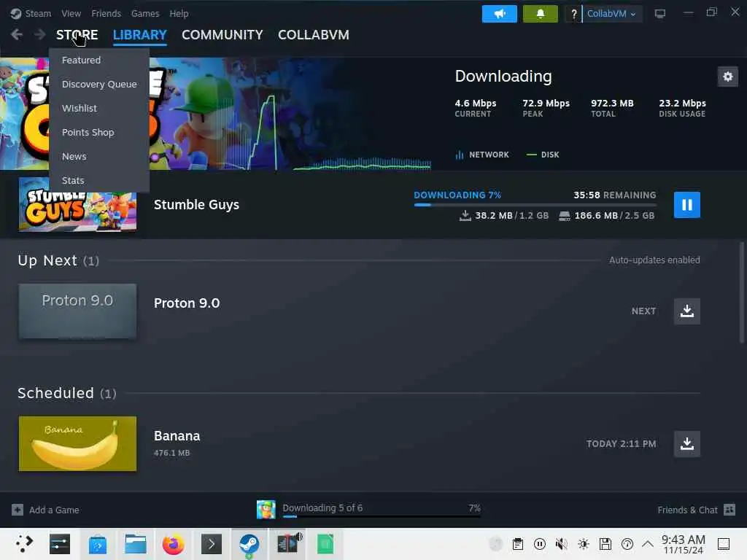This screenshot has width=747, height=560.
Task: Open the Steam announcements megaphone button
Action: coord(499,14)
